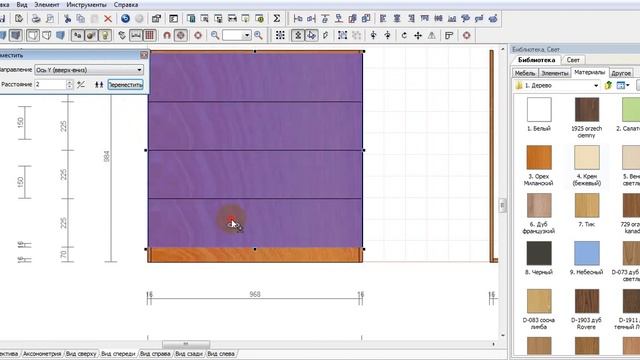Open the '1. Дерево' material folder dropdown
The height and width of the screenshot is (360, 640).
557,85
